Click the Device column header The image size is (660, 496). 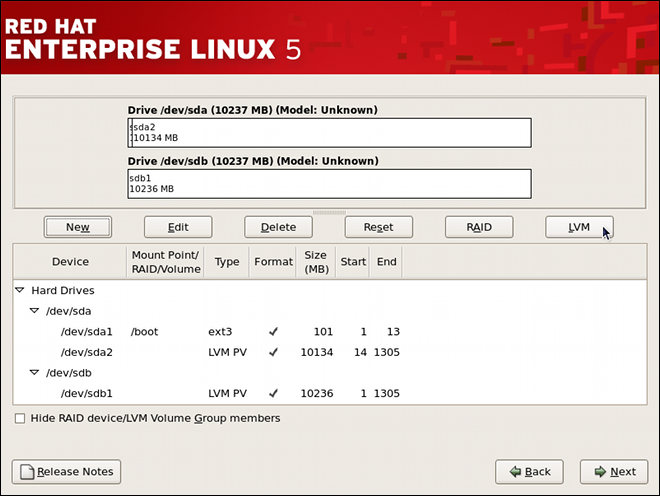(x=70, y=262)
